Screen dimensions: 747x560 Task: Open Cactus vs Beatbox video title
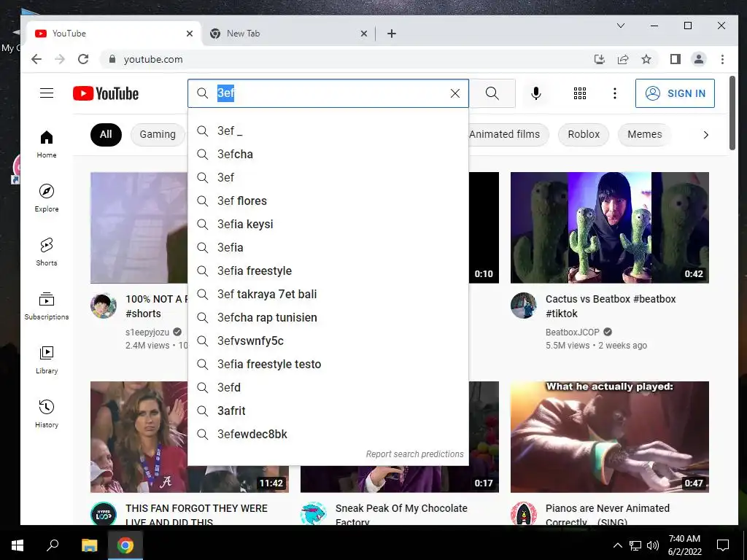611,306
